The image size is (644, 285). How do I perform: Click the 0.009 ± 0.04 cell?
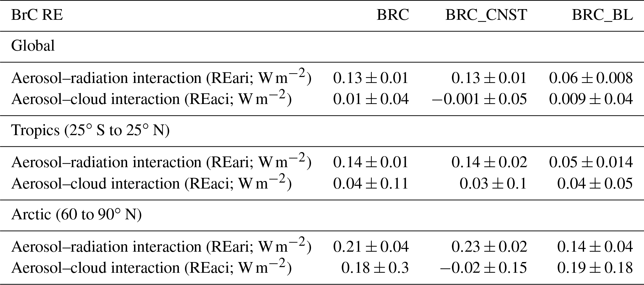pos(591,99)
